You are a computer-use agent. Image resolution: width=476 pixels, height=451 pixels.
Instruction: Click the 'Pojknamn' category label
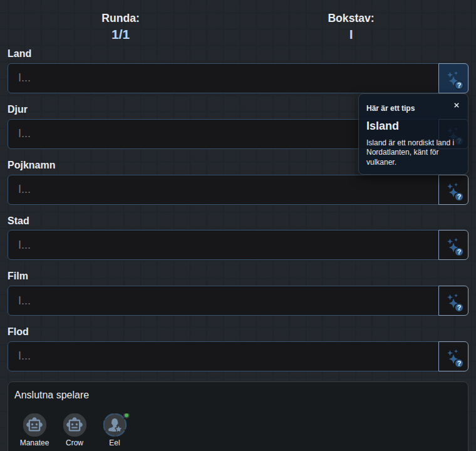coord(31,165)
